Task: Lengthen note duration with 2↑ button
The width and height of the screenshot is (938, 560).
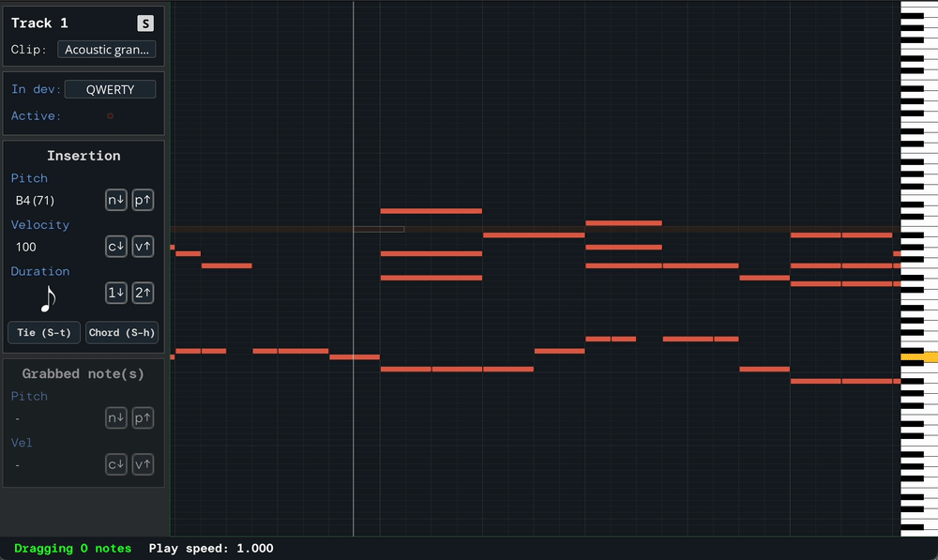Action: point(143,294)
